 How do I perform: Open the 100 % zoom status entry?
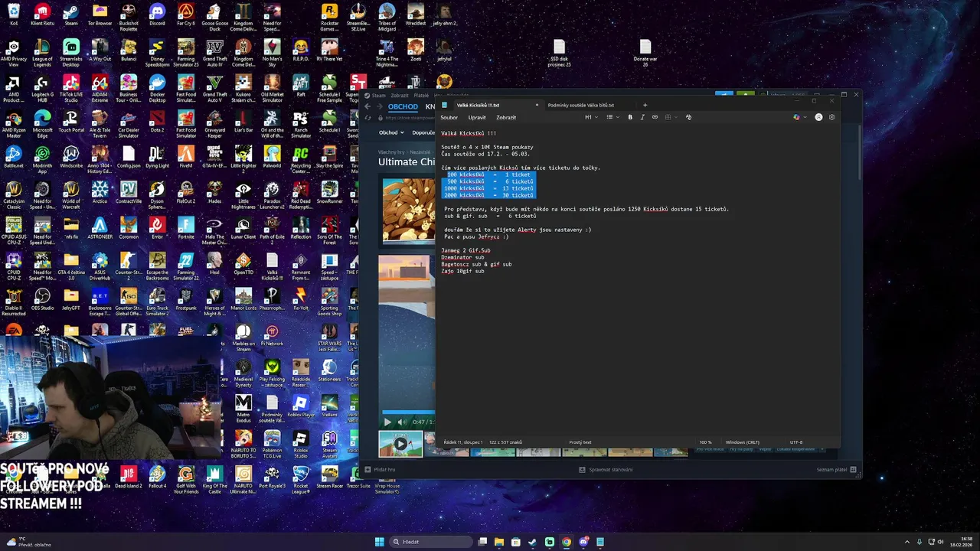[x=705, y=442]
